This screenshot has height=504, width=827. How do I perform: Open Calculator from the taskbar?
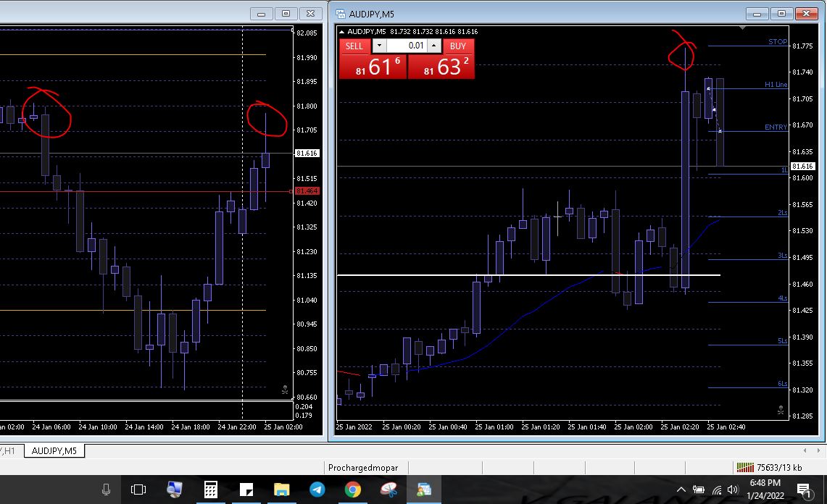coord(210,490)
